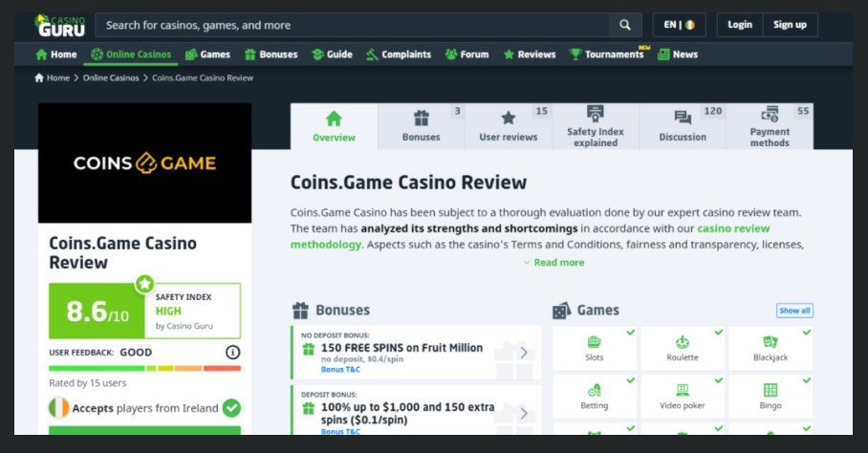Screen dimensions: 868x453
Task: Choose the Roulette game icon
Action: (682, 342)
